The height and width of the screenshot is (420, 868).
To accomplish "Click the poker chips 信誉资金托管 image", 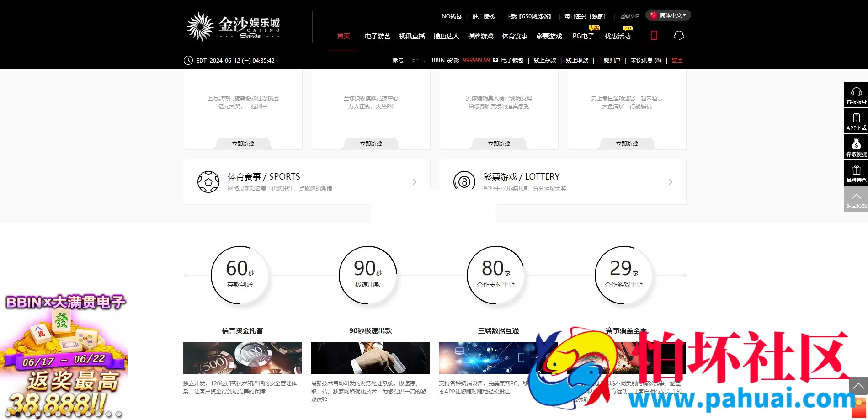I will (x=243, y=358).
